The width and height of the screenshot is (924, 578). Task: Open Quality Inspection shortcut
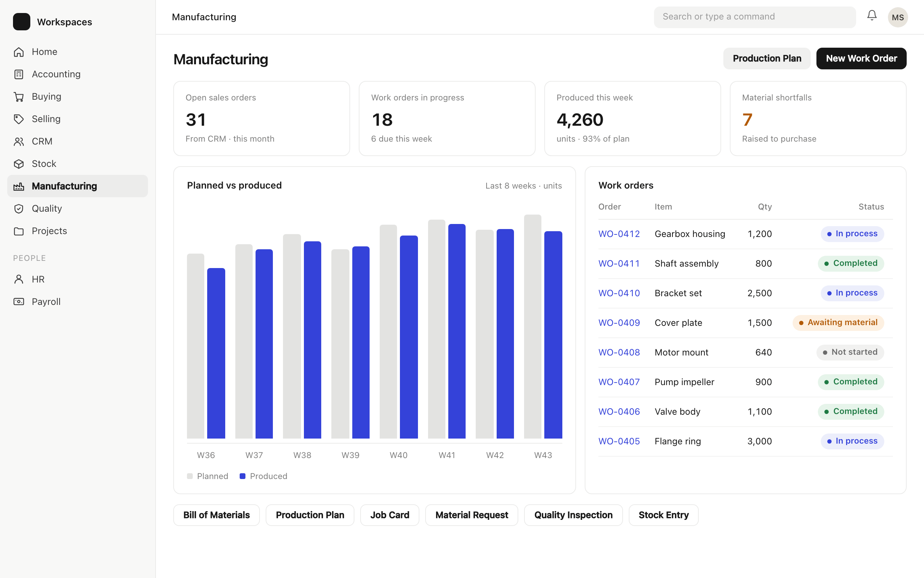573,515
